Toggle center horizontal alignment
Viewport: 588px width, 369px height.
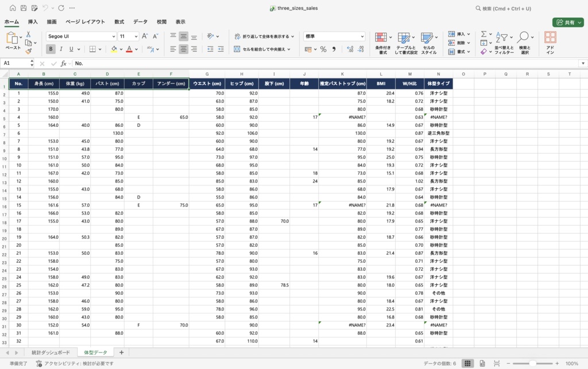tap(183, 49)
